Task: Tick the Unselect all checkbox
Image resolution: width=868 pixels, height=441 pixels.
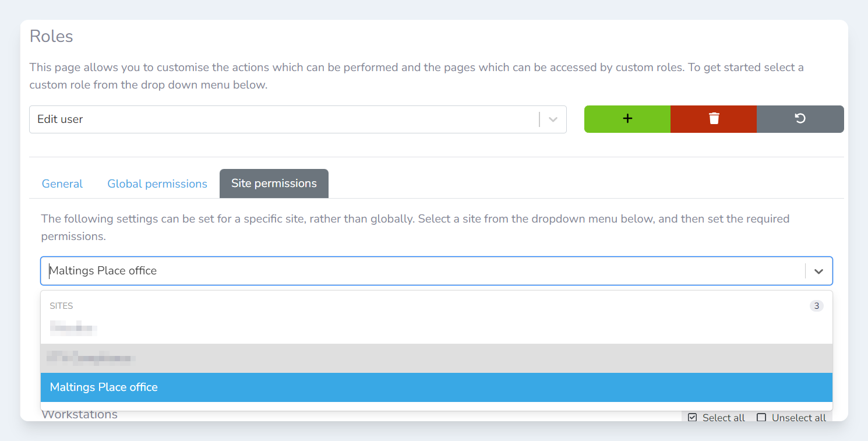Action: pos(761,417)
